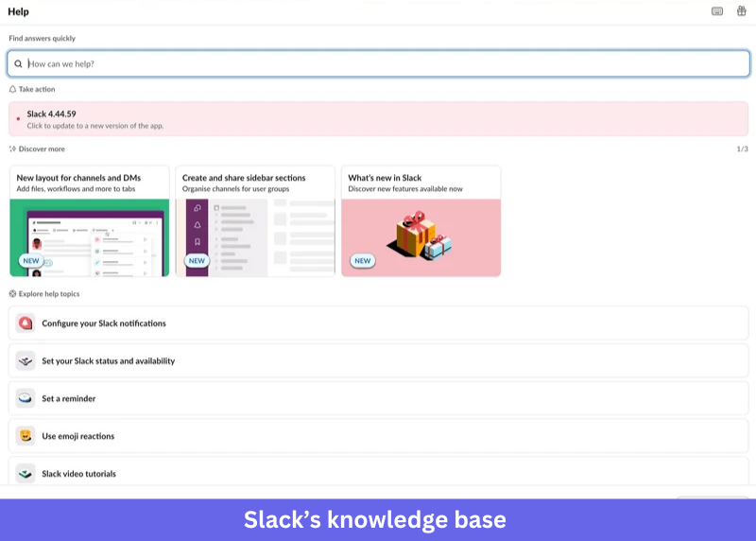Click the reminder topic icon
756x541 pixels.
point(26,398)
